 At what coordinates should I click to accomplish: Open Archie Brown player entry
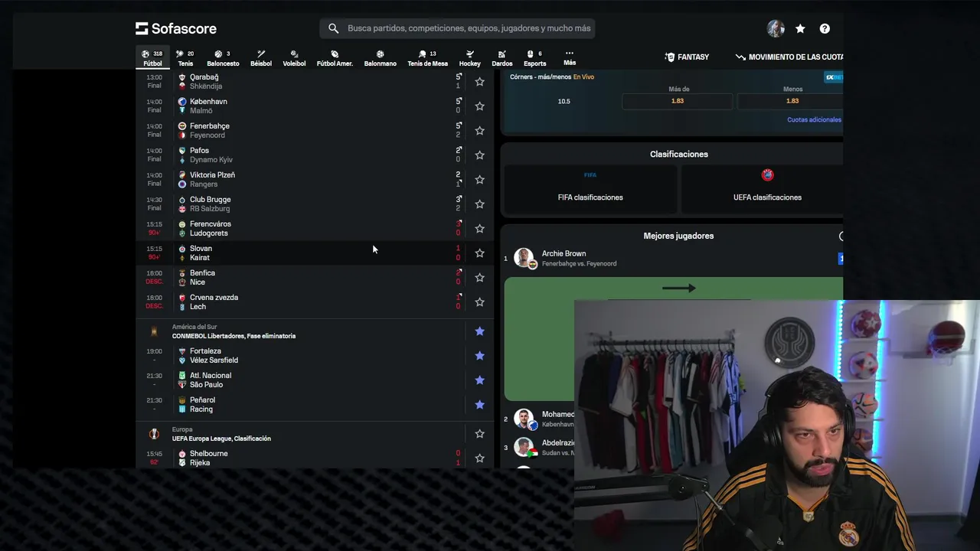pyautogui.click(x=674, y=259)
